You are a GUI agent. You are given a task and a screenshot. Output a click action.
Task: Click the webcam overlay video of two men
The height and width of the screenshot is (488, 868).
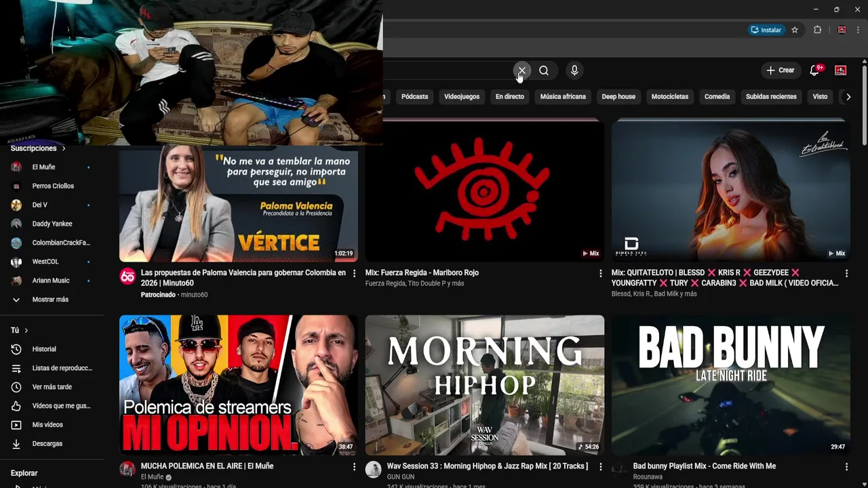coord(191,73)
